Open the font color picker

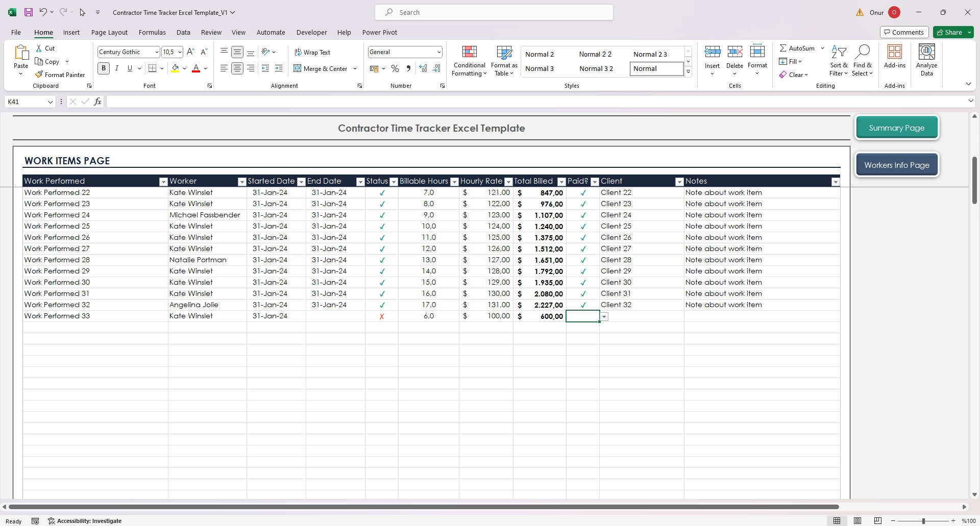(x=205, y=68)
